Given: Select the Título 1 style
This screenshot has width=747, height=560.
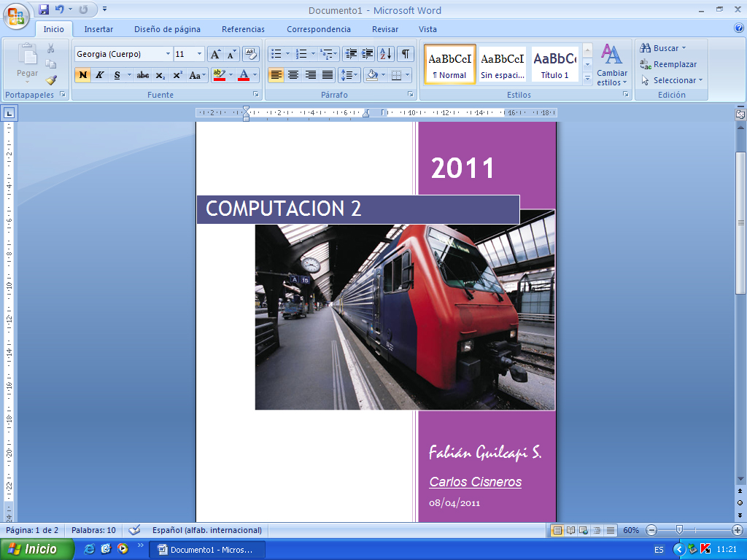Looking at the screenshot, I should tap(556, 64).
